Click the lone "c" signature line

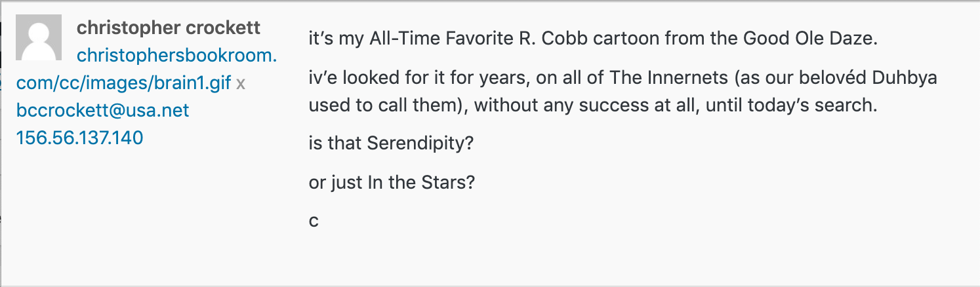pyautogui.click(x=314, y=221)
